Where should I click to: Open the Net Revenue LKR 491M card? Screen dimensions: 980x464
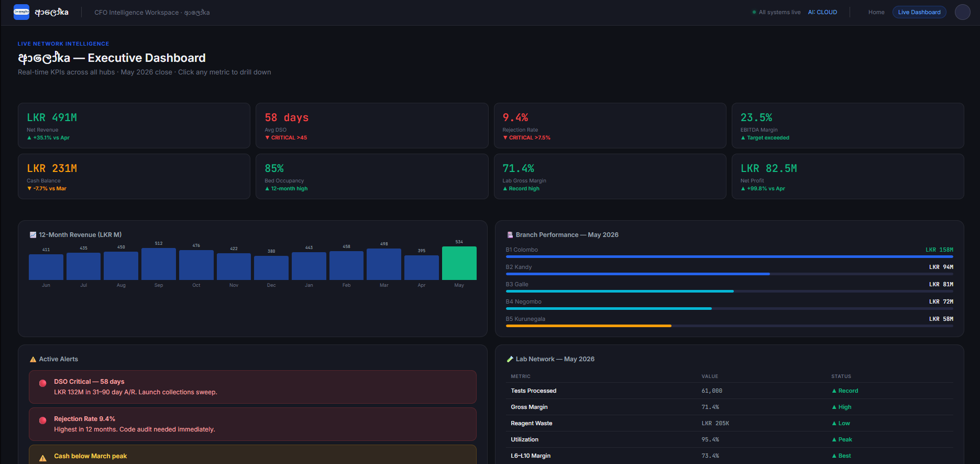134,125
